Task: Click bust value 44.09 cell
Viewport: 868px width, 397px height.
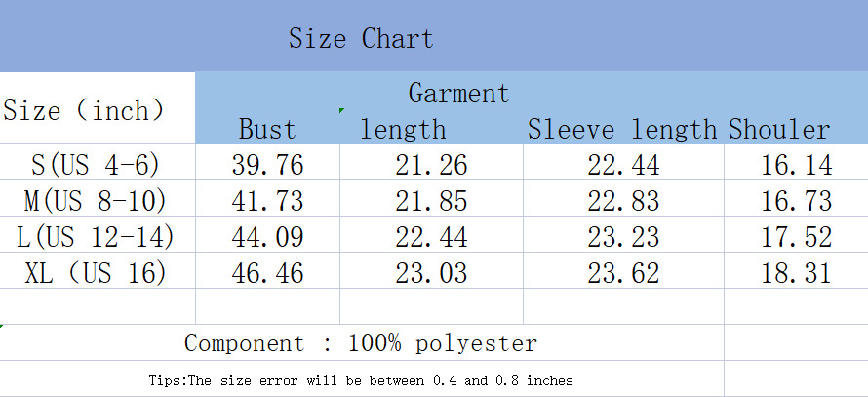Action: tap(267, 236)
